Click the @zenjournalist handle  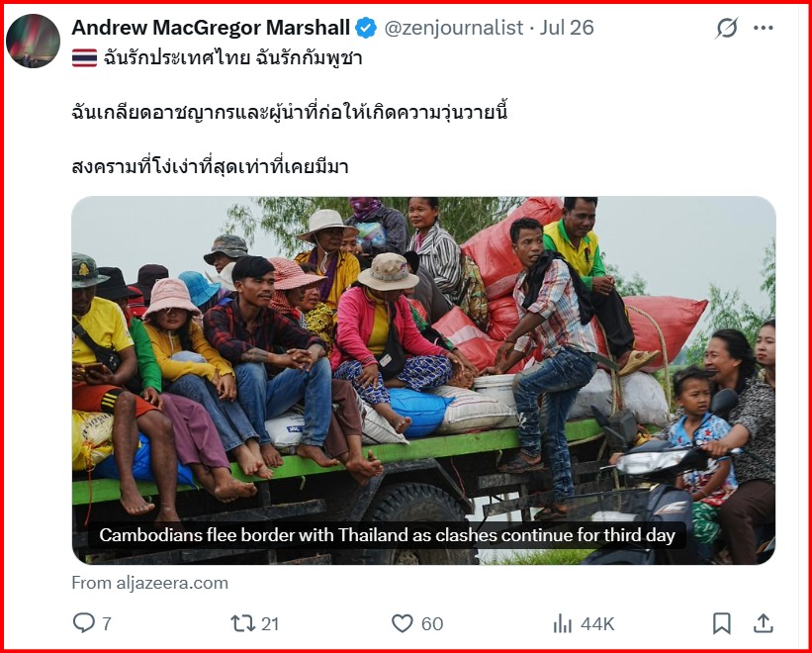(x=454, y=28)
